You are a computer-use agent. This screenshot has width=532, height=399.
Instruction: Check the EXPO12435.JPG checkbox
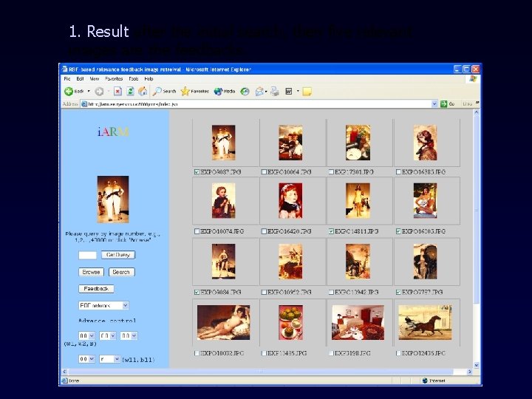398,353
